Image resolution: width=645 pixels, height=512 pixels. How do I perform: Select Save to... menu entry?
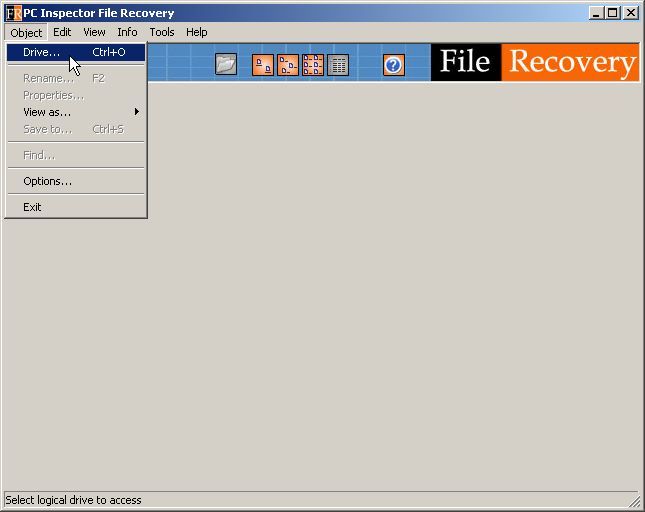(x=76, y=129)
